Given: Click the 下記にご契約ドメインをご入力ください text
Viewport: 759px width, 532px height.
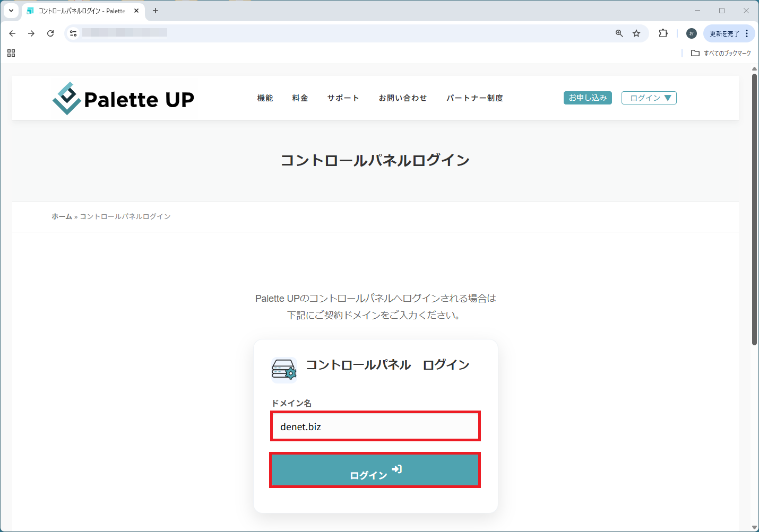Looking at the screenshot, I should (x=374, y=315).
